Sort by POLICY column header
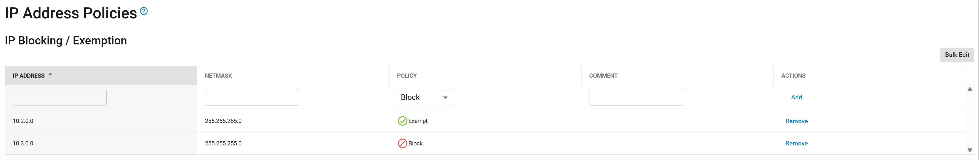980x161 pixels. [x=407, y=76]
